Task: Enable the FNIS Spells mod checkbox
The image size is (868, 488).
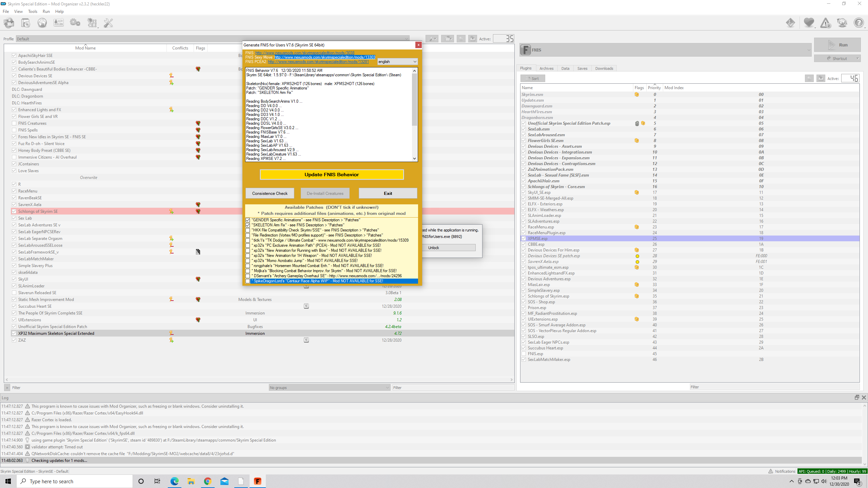Action: pyautogui.click(x=14, y=130)
